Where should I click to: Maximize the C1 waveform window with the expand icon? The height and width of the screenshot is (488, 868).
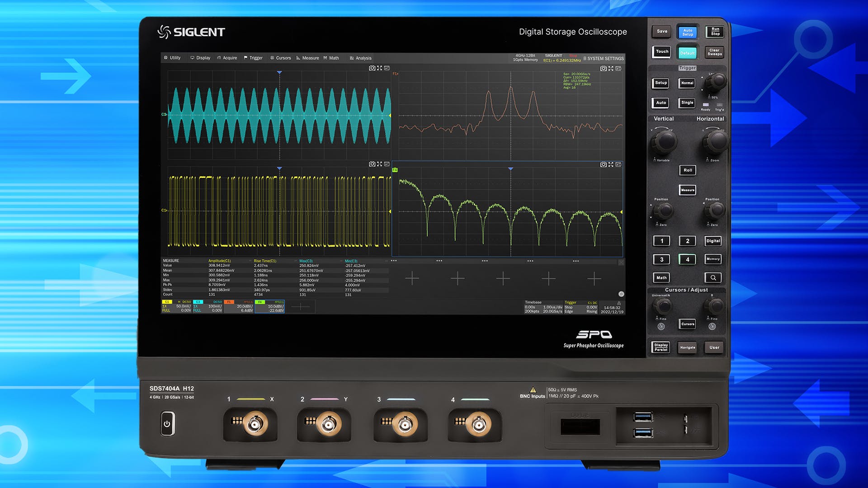point(379,164)
